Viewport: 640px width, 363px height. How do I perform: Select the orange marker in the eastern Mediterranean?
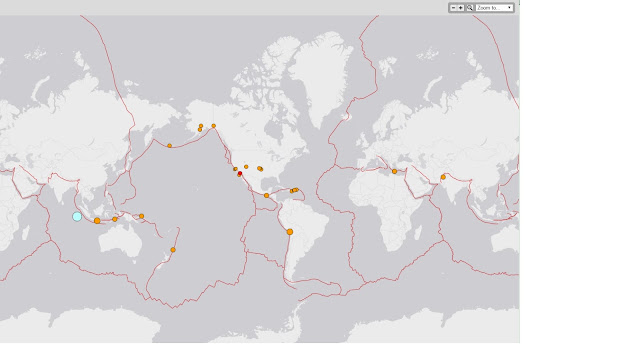394,171
